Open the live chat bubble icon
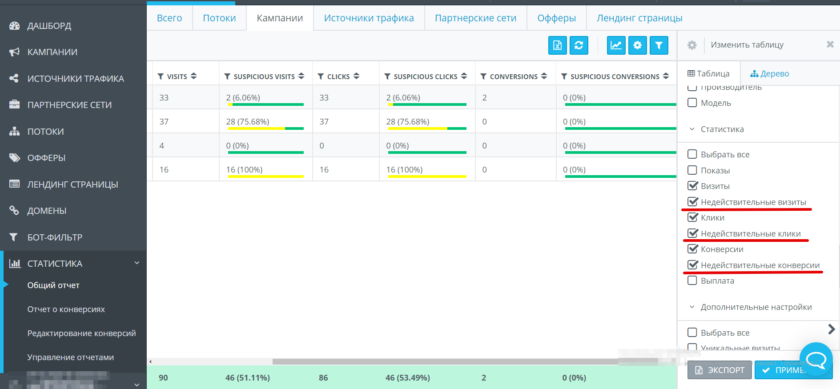The image size is (840, 389). click(816, 359)
